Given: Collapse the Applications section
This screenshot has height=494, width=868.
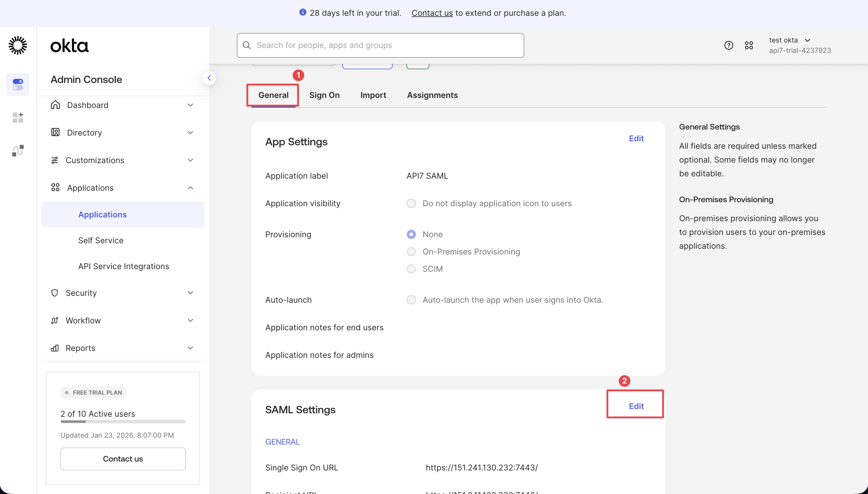Looking at the screenshot, I should pos(191,188).
